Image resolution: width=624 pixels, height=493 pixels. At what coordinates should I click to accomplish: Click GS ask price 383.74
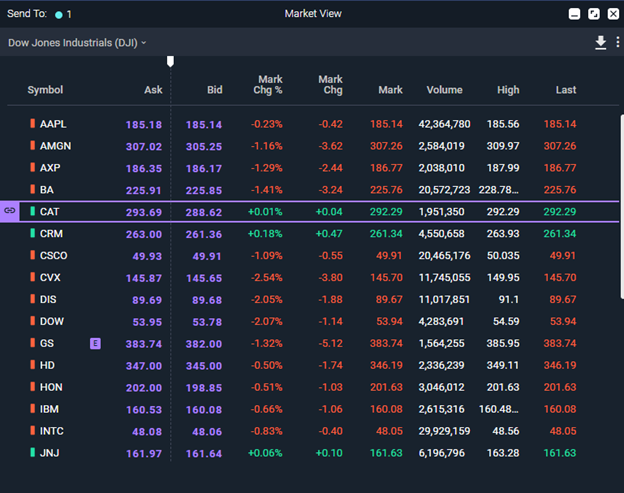[x=144, y=344]
